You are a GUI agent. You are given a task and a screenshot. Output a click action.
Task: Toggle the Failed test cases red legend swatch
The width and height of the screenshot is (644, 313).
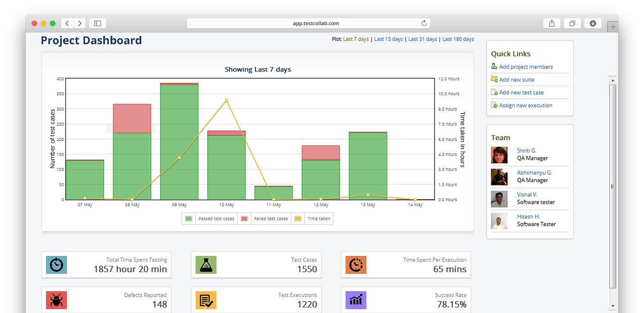pyautogui.click(x=244, y=218)
